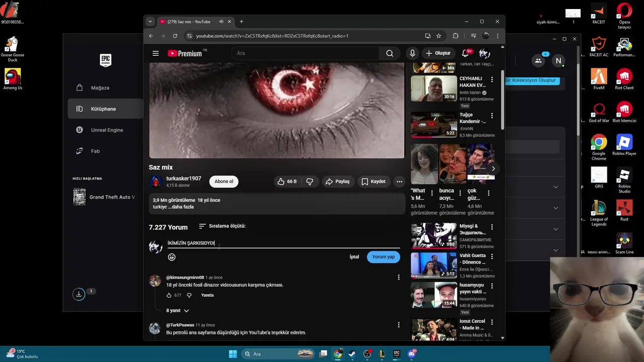Dislike the comment by @kimseungminn08
The image size is (644, 362).
pos(189,295)
